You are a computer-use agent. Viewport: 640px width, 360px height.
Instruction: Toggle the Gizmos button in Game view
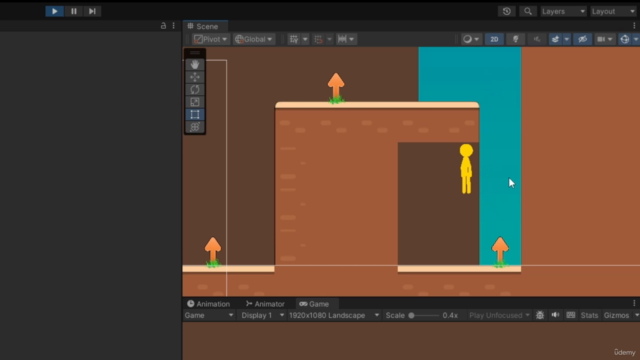[616, 316]
